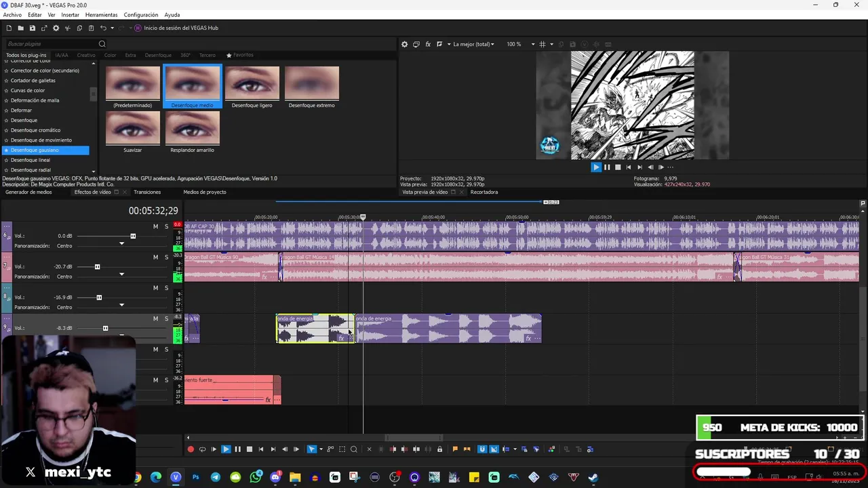The image size is (868, 488).
Task: Toggle automatic crossfades icon
Action: click(x=494, y=449)
